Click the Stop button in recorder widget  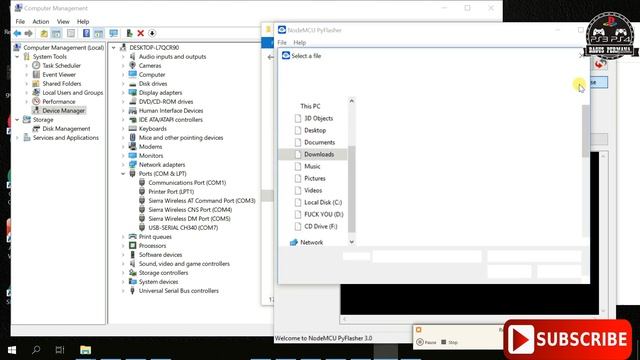click(x=449, y=342)
